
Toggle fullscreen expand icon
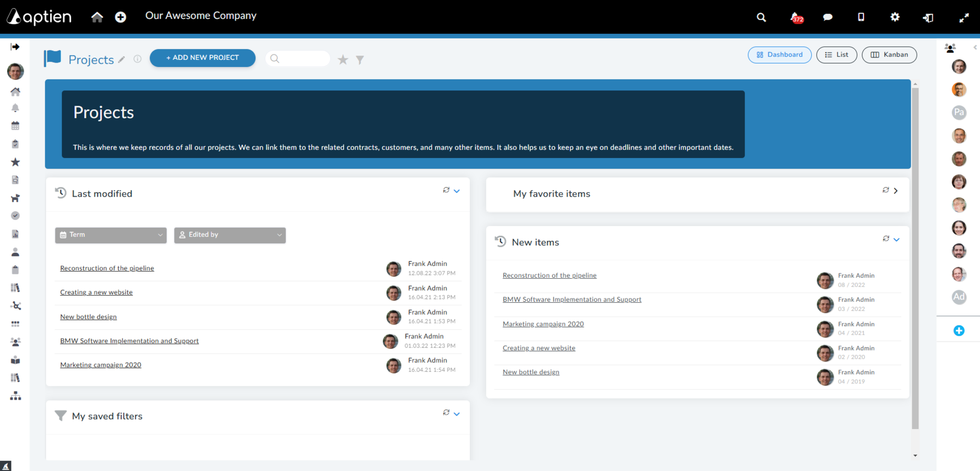(964, 17)
